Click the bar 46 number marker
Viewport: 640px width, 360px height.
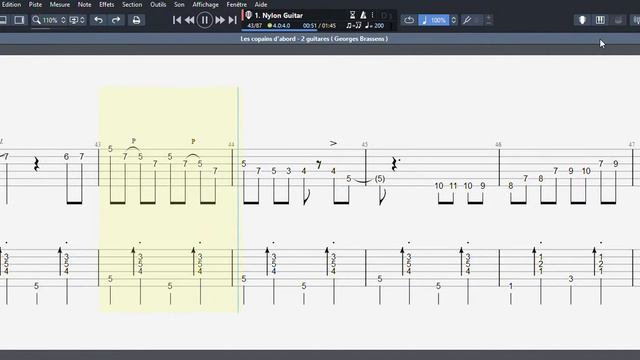(x=498, y=144)
